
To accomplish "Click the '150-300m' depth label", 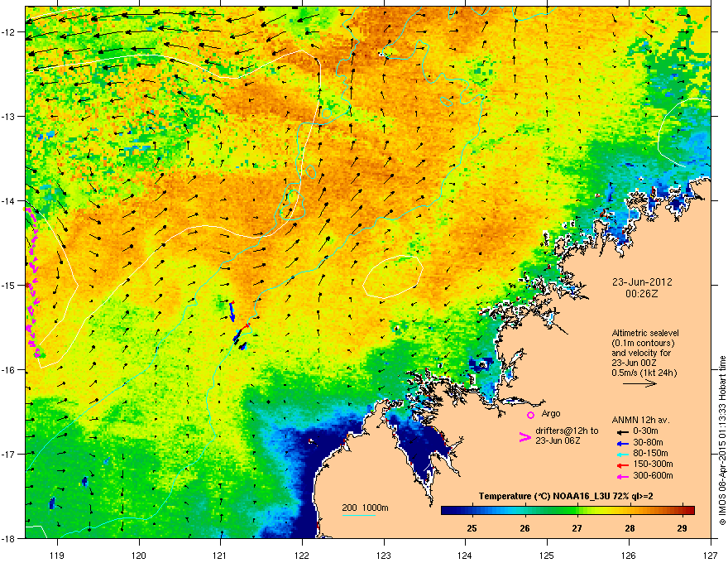I will 653,464.
